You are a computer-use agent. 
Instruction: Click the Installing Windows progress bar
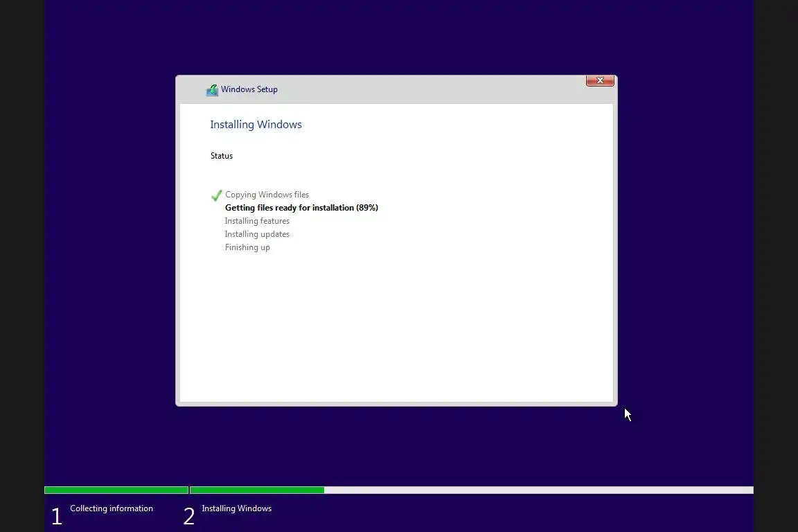coord(471,490)
